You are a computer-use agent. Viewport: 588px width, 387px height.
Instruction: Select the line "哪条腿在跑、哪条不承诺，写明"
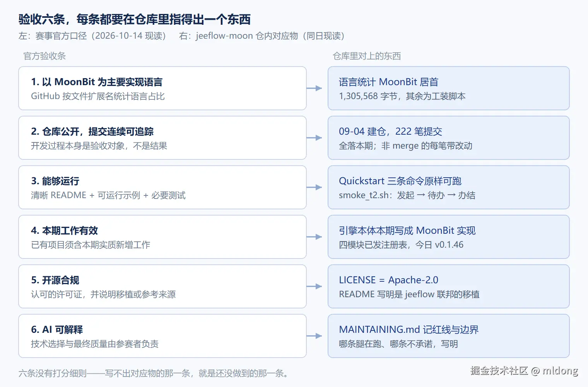click(x=398, y=344)
